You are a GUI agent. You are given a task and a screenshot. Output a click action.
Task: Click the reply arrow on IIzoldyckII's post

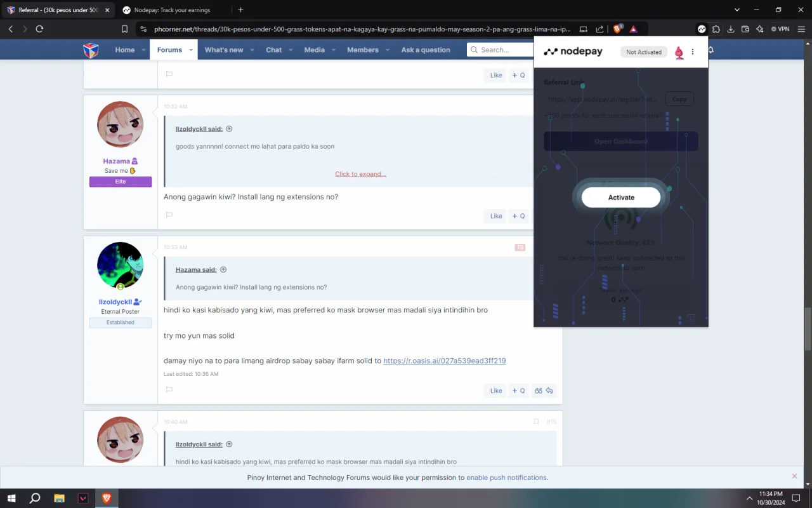tap(549, 391)
